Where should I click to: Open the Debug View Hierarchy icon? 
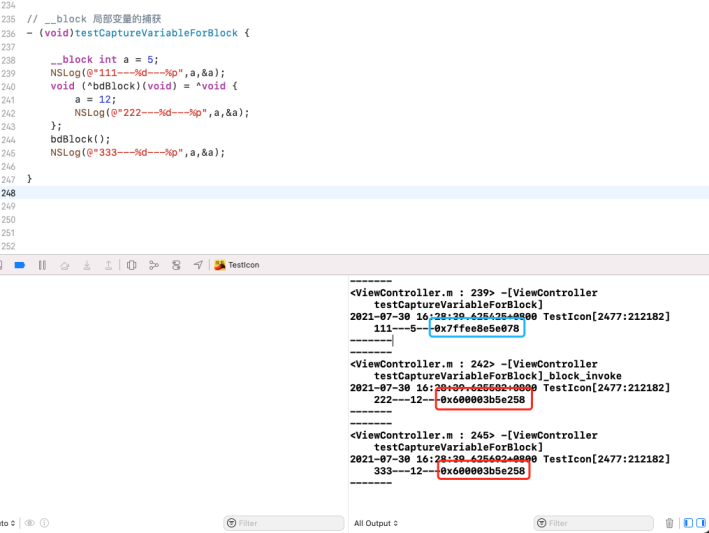point(132,265)
